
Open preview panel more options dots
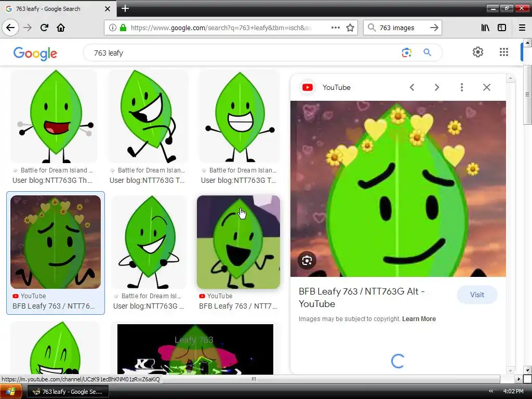click(x=461, y=87)
